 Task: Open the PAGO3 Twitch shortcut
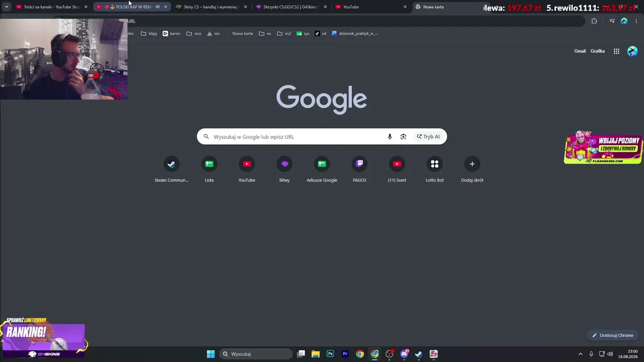359,170
